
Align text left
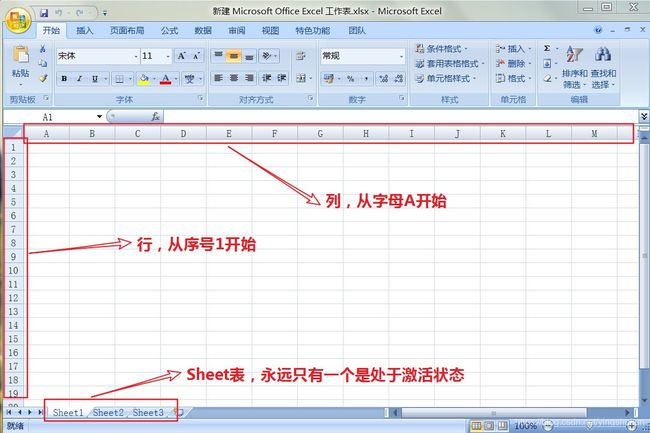point(218,78)
